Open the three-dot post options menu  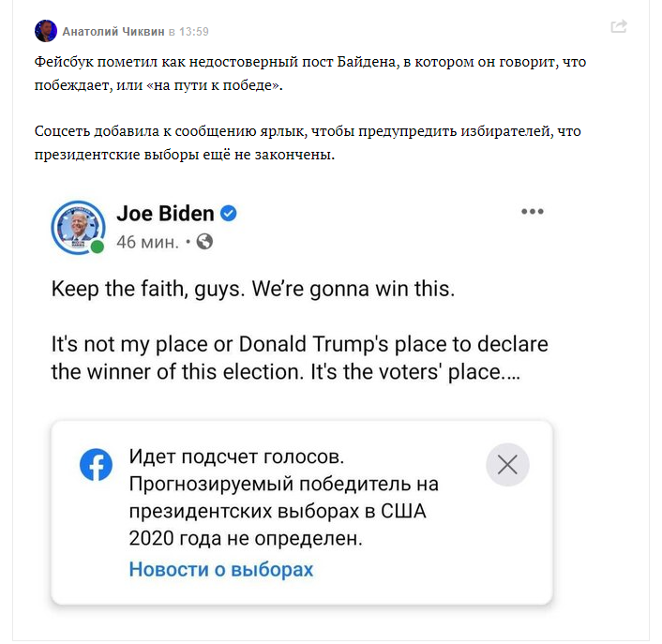(533, 212)
